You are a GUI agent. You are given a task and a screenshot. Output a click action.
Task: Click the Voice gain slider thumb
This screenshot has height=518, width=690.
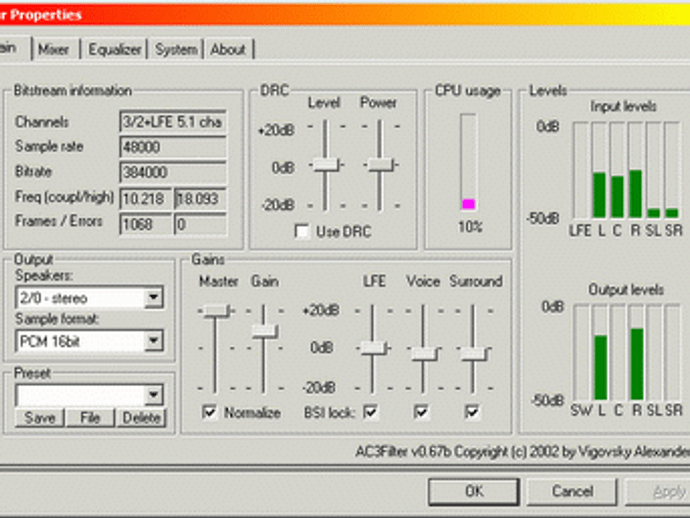[x=424, y=353]
